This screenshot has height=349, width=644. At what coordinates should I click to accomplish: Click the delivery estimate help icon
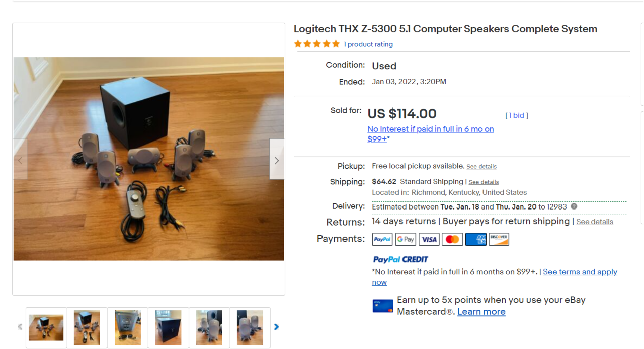coord(574,206)
